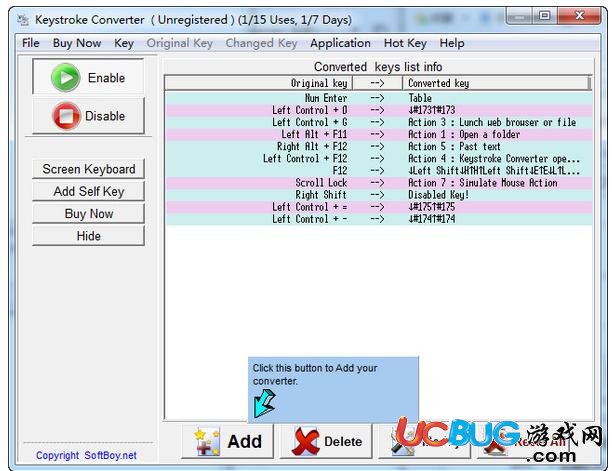
Task: Select the Right Shift row
Action: pos(379,195)
